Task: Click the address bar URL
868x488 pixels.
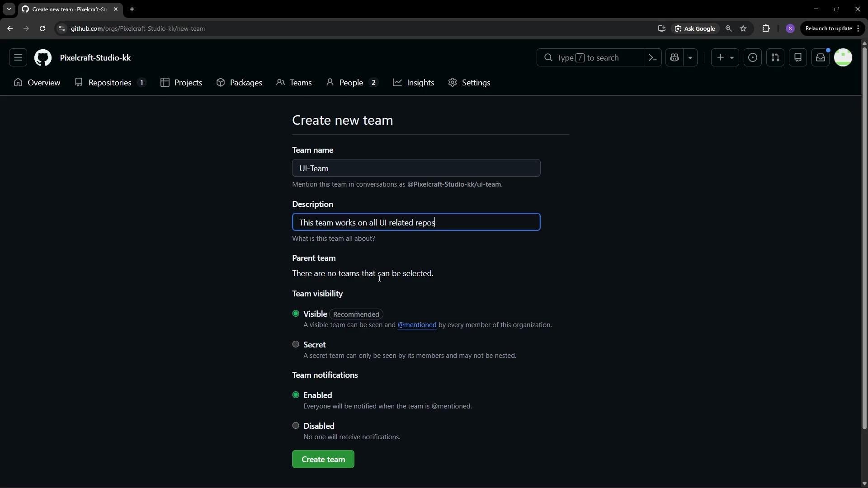Action: click(138, 28)
